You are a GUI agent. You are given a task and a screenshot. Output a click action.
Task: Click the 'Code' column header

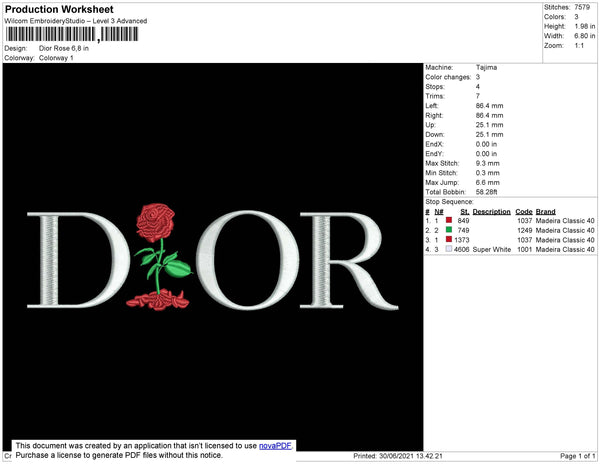[524, 212]
